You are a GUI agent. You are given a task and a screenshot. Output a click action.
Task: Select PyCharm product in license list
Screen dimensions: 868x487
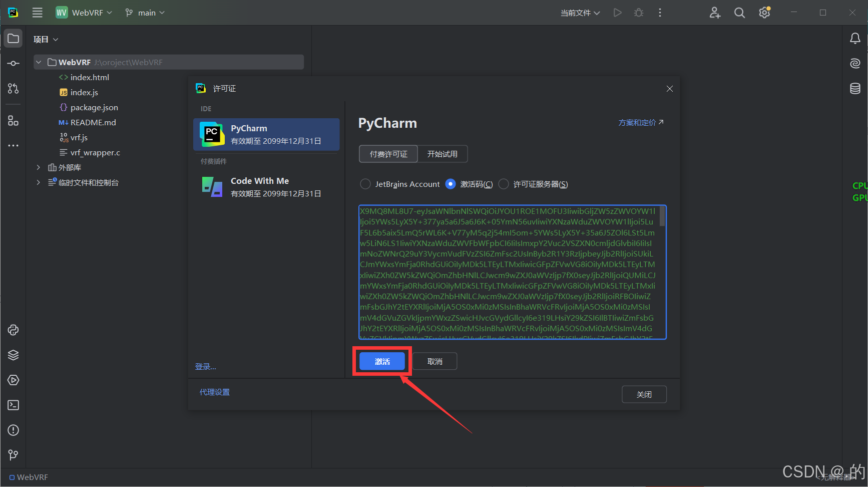pyautogui.click(x=266, y=134)
